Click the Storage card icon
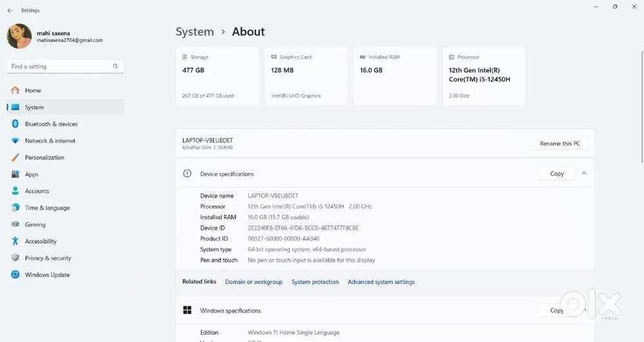The image size is (644, 342). 185,57
